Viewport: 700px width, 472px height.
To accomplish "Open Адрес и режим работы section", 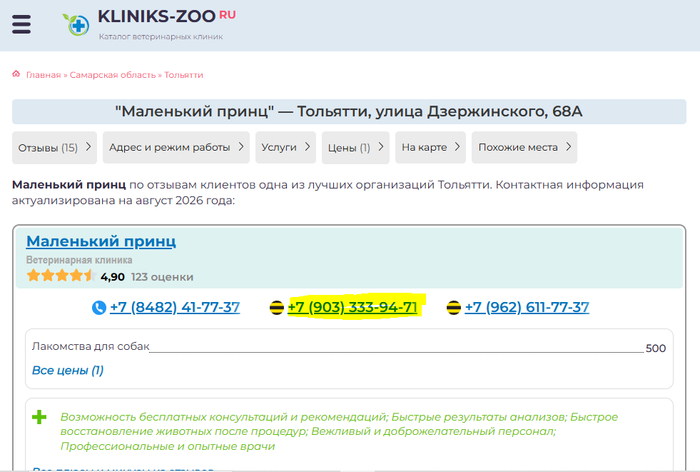I will click(176, 147).
